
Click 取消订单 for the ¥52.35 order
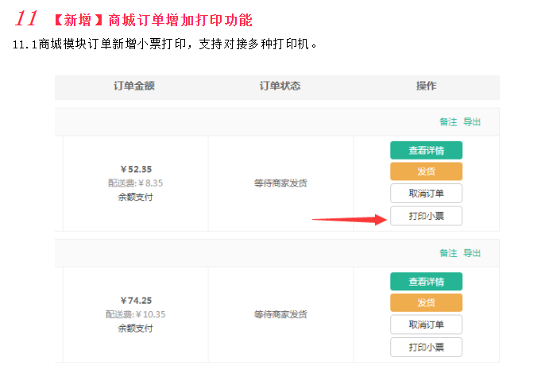[426, 193]
